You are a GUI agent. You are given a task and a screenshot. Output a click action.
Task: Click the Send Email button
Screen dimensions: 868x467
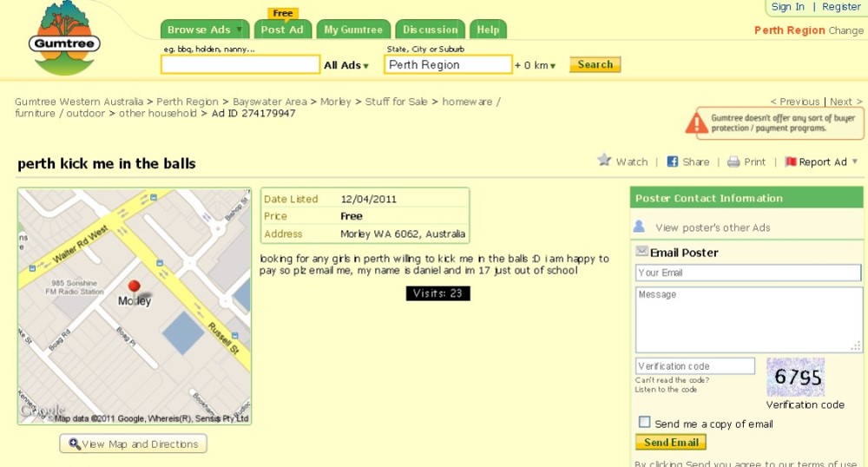[671, 442]
